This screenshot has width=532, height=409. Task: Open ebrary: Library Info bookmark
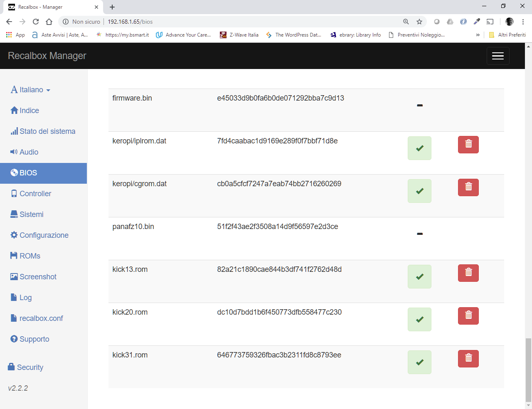pos(356,35)
